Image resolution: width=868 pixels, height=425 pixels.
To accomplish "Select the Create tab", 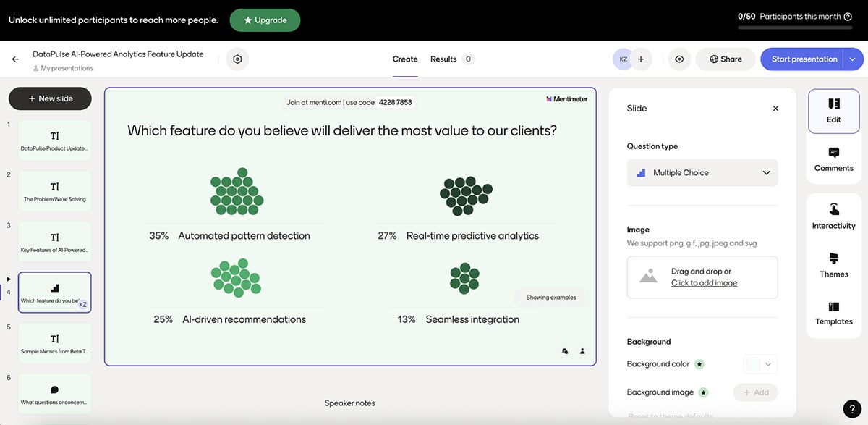I will 404,59.
